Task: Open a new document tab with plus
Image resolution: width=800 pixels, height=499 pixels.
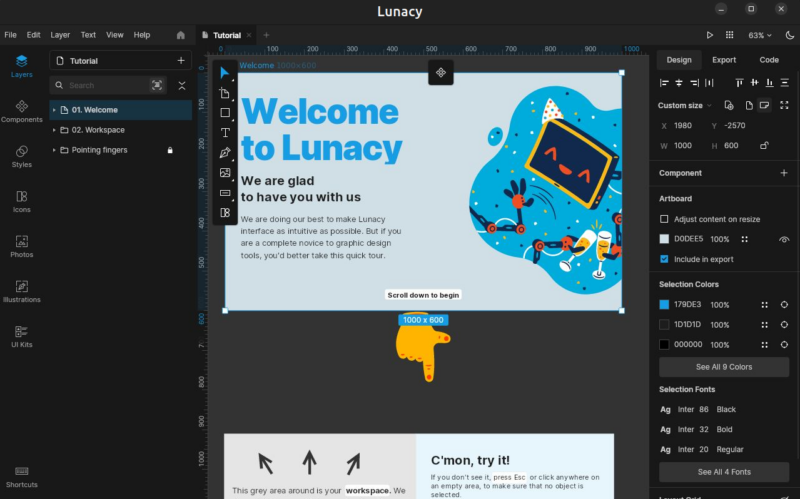Action: 266,35
